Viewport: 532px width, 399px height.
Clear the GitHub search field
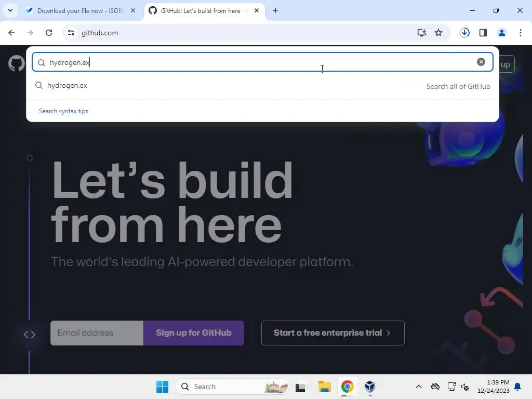tap(481, 62)
